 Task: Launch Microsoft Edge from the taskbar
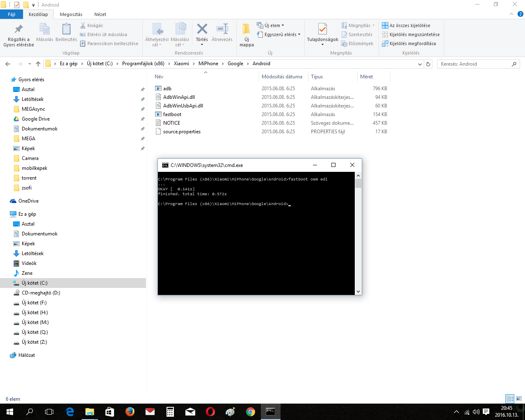point(70,412)
